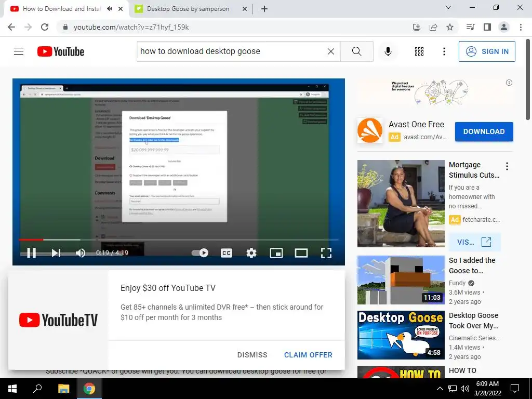Open media controls icon
Screen dimensions: 532x399
(470, 27)
